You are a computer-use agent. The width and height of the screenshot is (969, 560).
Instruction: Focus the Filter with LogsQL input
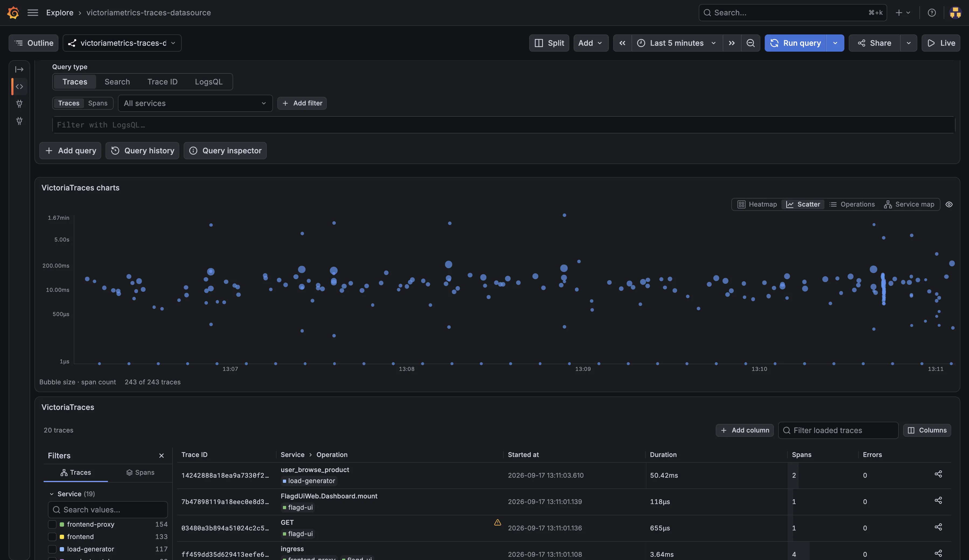point(504,125)
